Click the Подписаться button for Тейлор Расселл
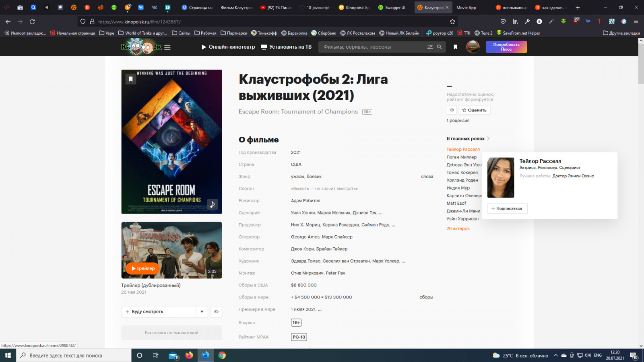 click(507, 208)
